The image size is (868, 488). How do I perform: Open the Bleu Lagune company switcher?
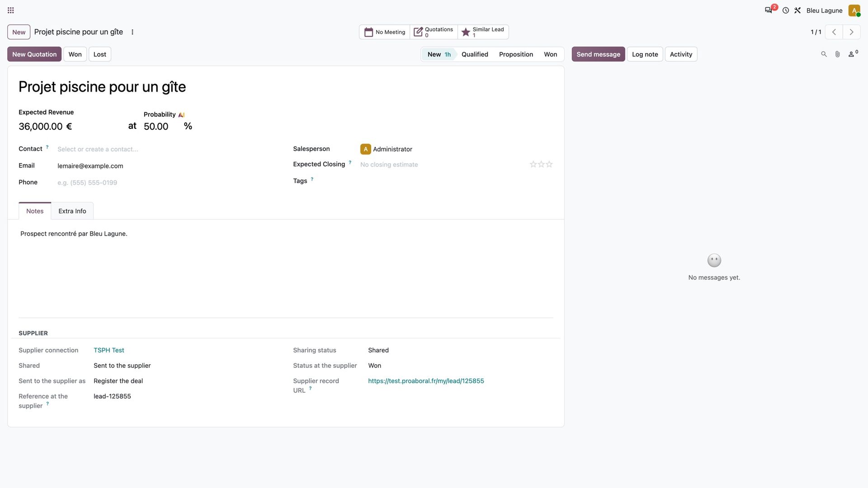[824, 10]
